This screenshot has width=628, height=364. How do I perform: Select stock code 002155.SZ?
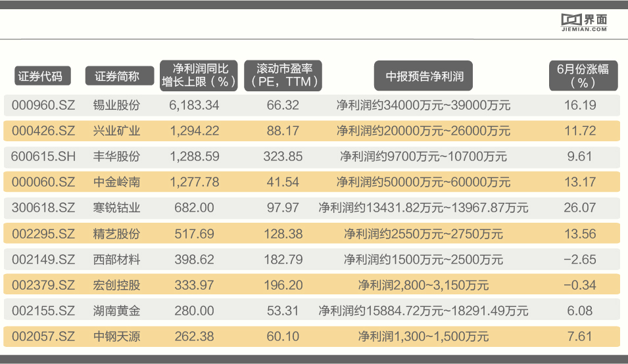click(x=43, y=310)
